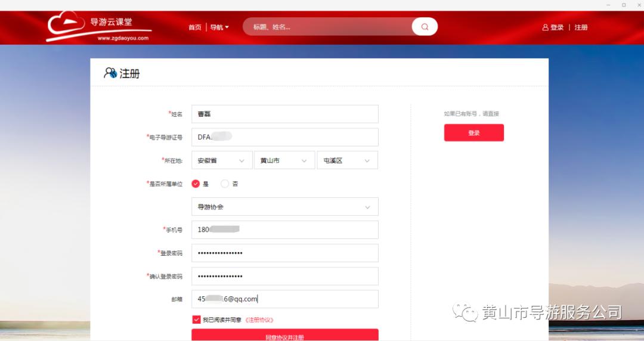Select the 是 radio button
Screen dimensions: 644x341
click(x=196, y=184)
